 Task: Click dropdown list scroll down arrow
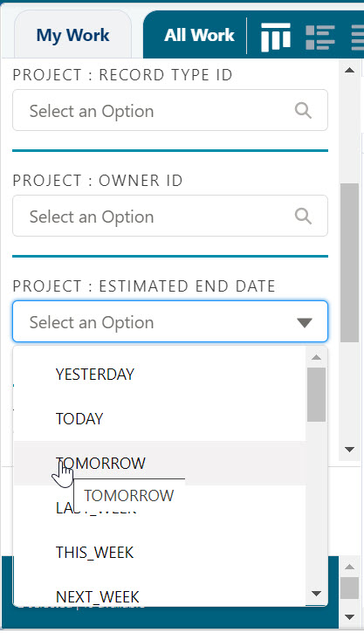tap(316, 594)
